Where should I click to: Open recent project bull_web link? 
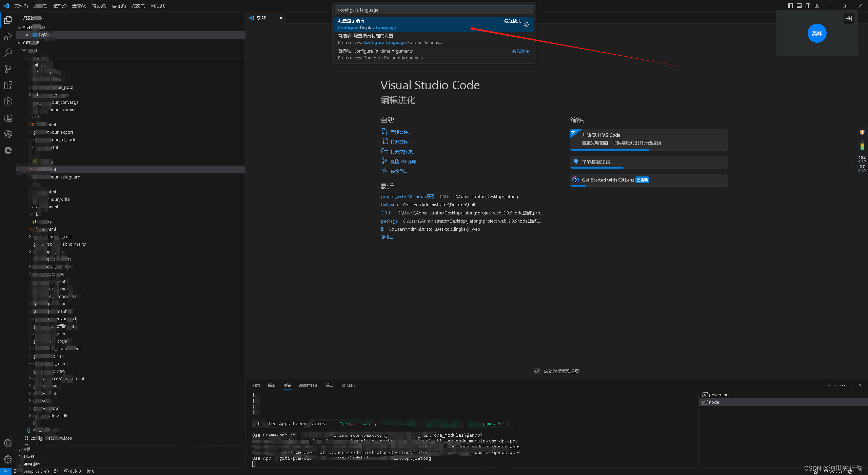[x=389, y=205]
